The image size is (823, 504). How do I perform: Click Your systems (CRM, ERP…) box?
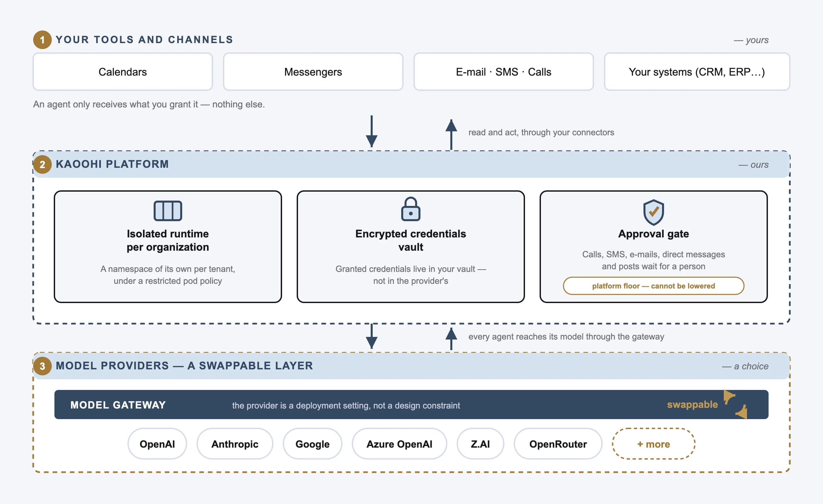click(697, 71)
